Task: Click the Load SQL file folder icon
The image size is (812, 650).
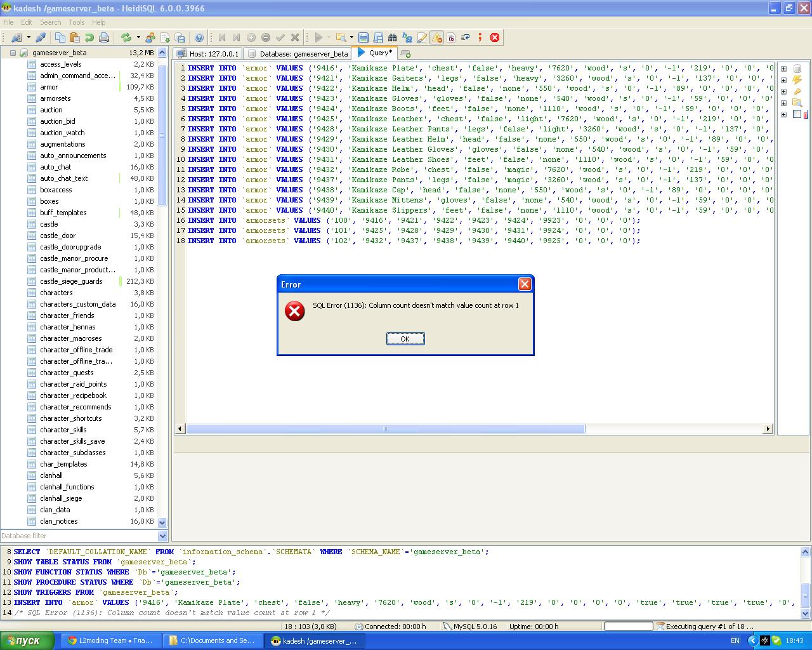Action: [341, 37]
